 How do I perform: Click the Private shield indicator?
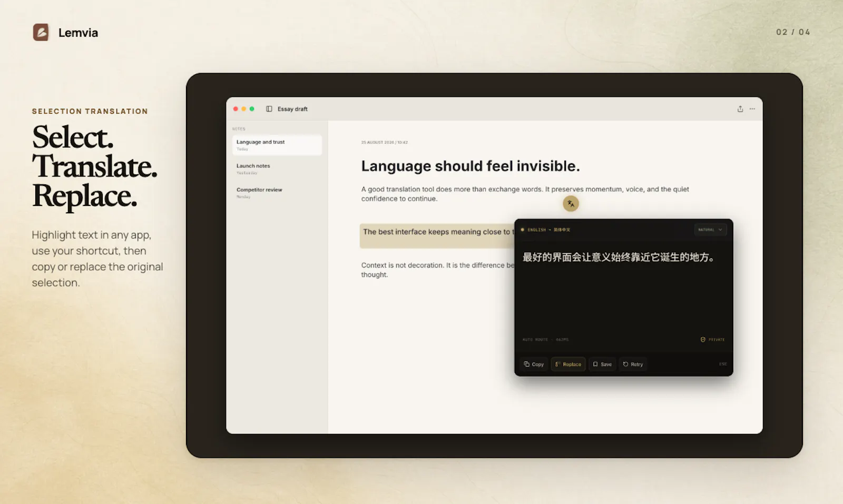[712, 340]
